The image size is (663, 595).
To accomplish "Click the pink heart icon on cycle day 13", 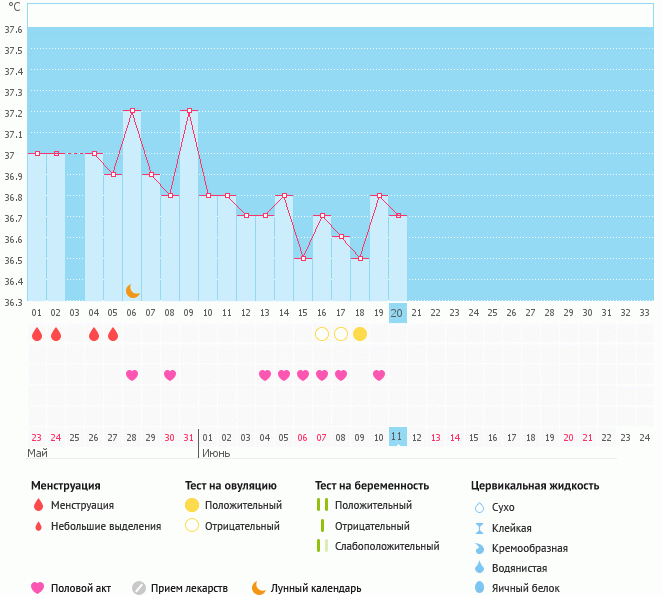I will 265,375.
